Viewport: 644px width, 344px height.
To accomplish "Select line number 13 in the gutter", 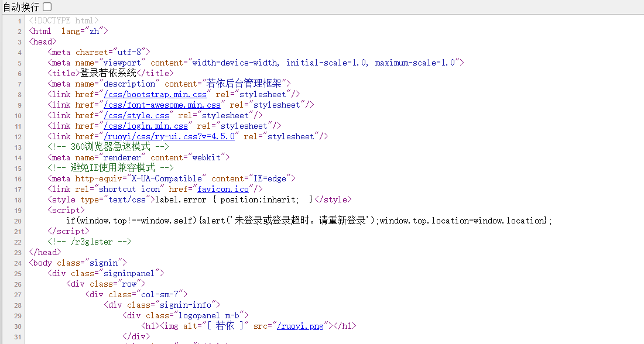I will coord(18,147).
